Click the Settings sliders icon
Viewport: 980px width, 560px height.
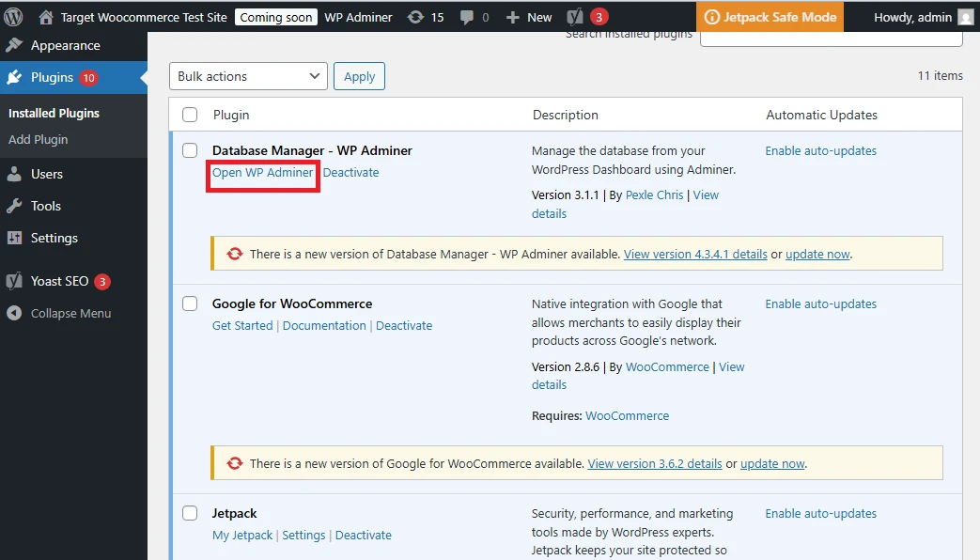[x=14, y=238]
